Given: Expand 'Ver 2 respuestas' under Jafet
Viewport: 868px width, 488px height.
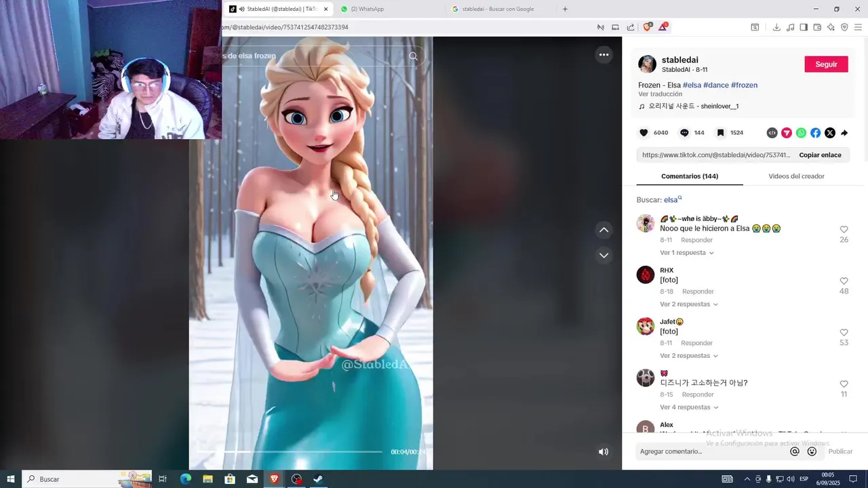Looking at the screenshot, I should tap(689, 356).
